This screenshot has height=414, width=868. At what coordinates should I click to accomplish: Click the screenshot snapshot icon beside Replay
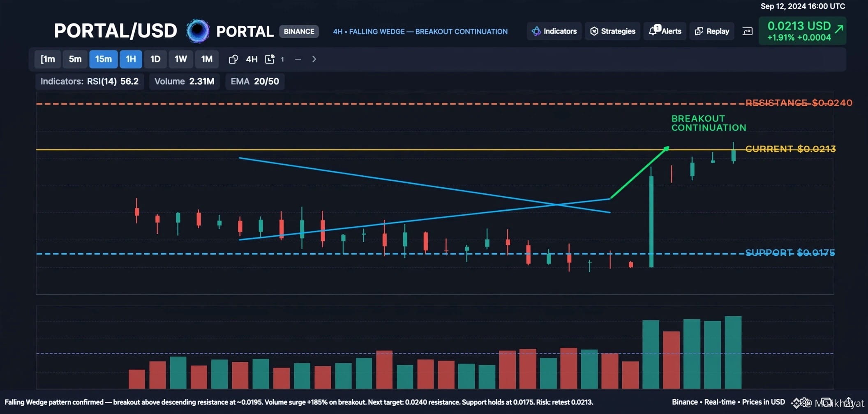pos(748,31)
